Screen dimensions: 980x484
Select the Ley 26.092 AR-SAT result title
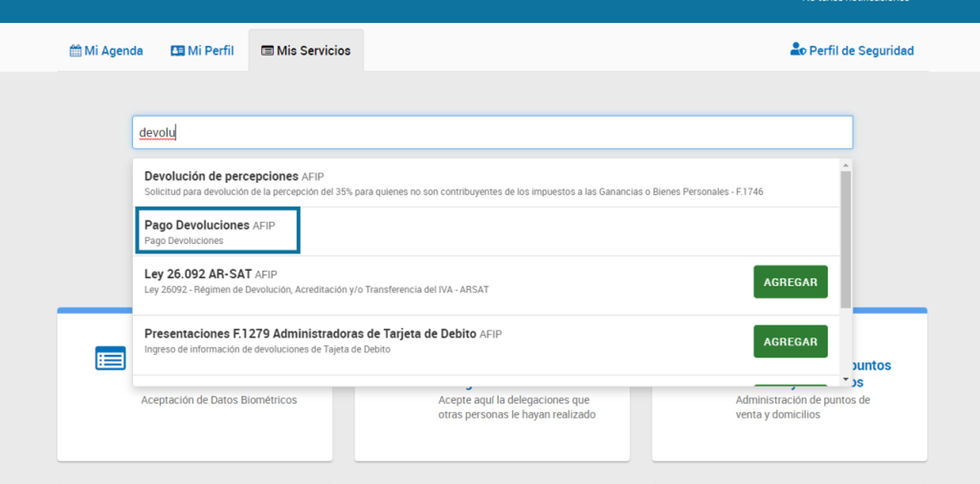pyautogui.click(x=198, y=274)
